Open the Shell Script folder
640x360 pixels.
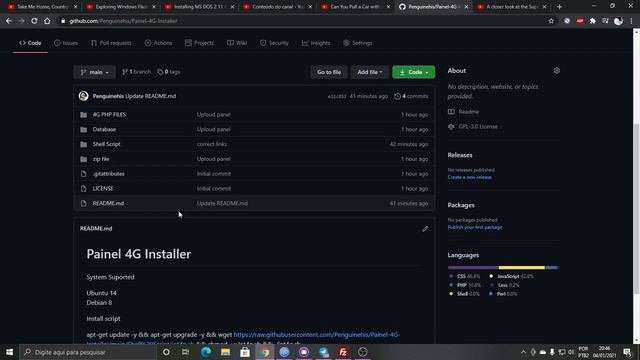click(106, 144)
